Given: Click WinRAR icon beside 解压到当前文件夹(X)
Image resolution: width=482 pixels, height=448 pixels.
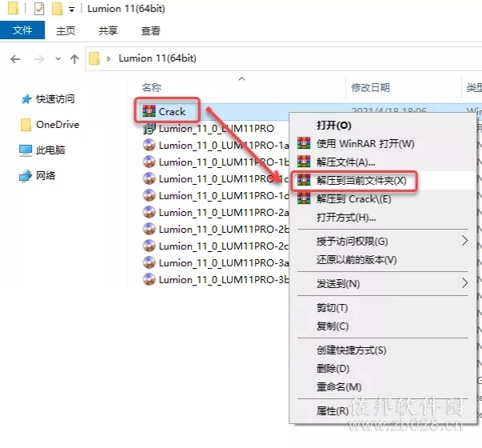Looking at the screenshot, I should click(304, 180).
